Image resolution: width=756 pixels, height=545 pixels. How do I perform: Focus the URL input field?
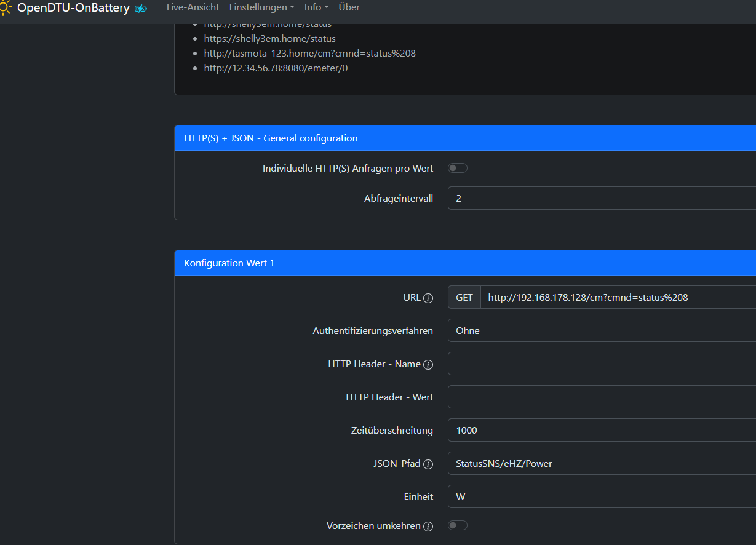point(618,297)
